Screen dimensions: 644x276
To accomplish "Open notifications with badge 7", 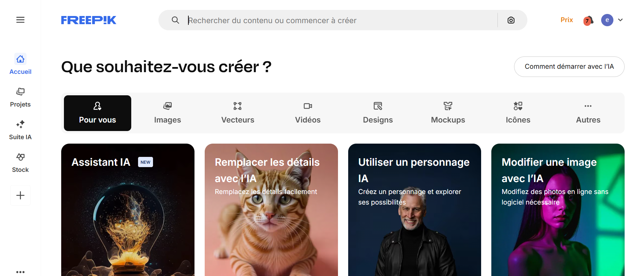I will pyautogui.click(x=588, y=20).
